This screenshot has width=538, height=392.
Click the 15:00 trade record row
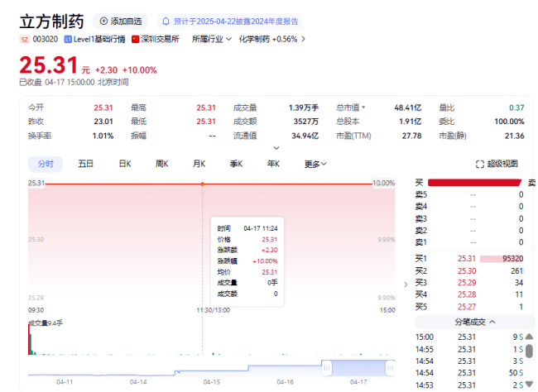tap(469, 337)
